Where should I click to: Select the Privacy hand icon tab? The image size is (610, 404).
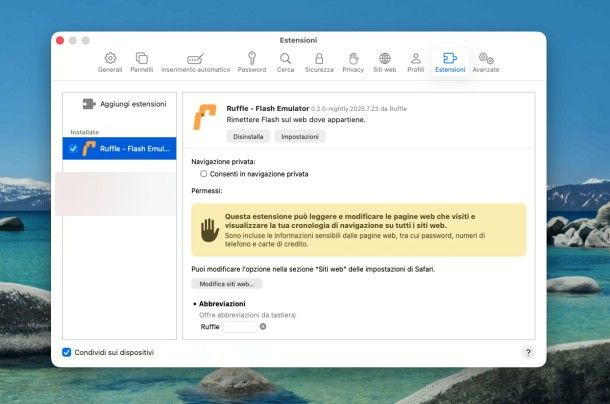353,62
